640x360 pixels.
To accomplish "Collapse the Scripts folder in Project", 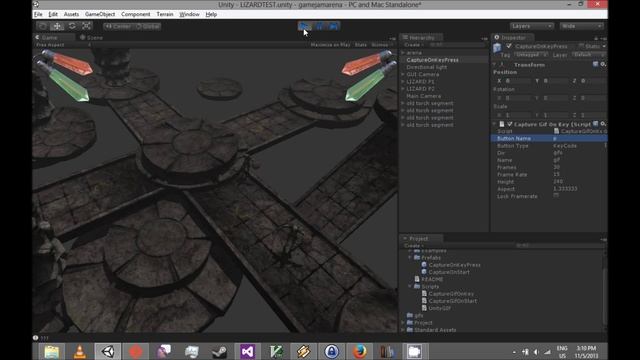I will pyautogui.click(x=410, y=287).
